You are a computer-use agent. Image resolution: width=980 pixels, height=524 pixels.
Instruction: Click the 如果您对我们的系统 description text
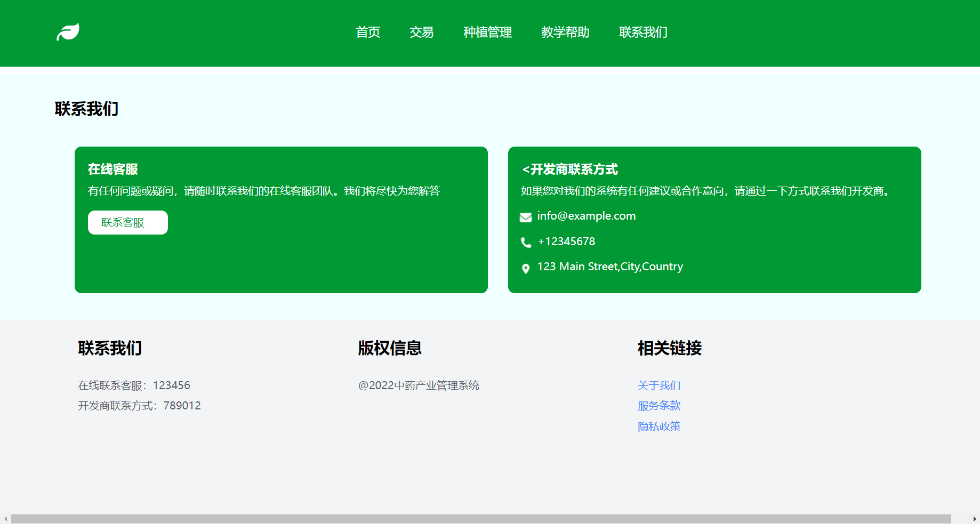click(706, 191)
